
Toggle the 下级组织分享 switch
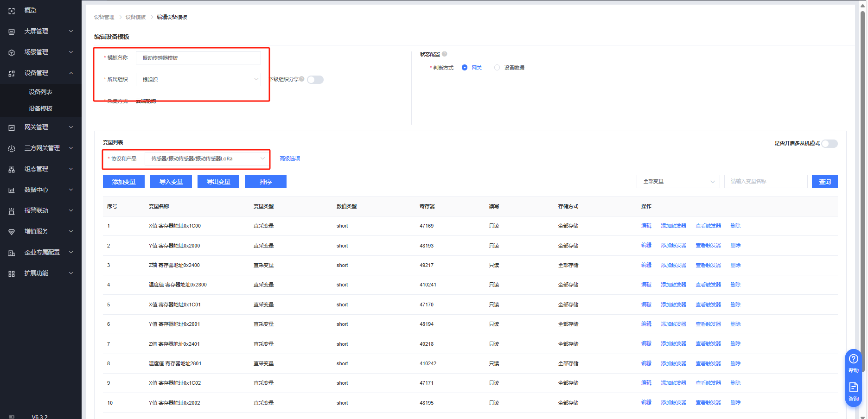[315, 80]
